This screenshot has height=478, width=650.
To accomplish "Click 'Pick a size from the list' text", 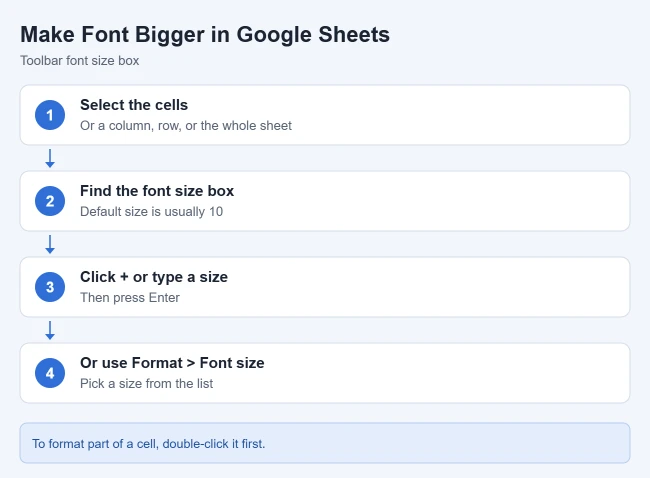I will coord(146,383).
